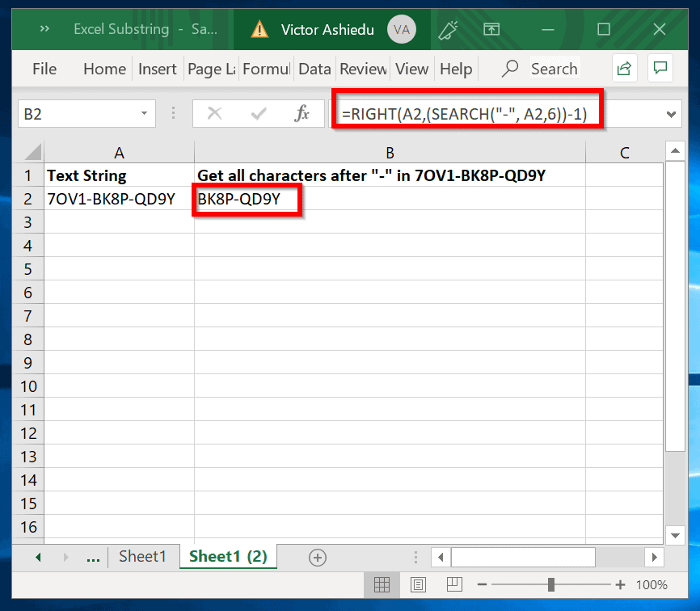This screenshot has width=700, height=611.
Task: Open the Share pane via the share icon
Action: pyautogui.click(x=624, y=68)
